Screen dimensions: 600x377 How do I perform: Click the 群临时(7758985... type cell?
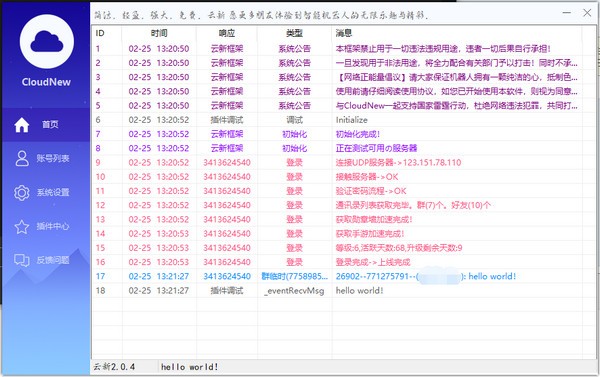pyautogui.click(x=295, y=276)
